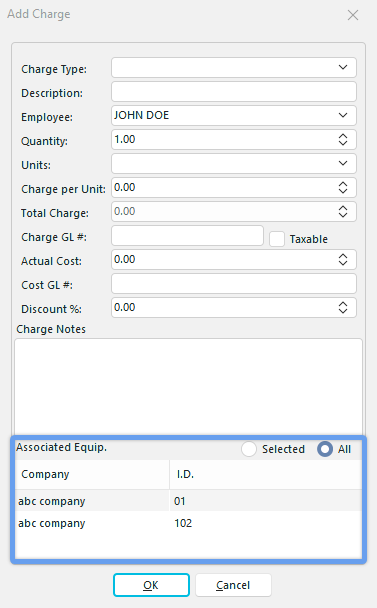
Task: Select the Selected radio button
Action: click(249, 449)
